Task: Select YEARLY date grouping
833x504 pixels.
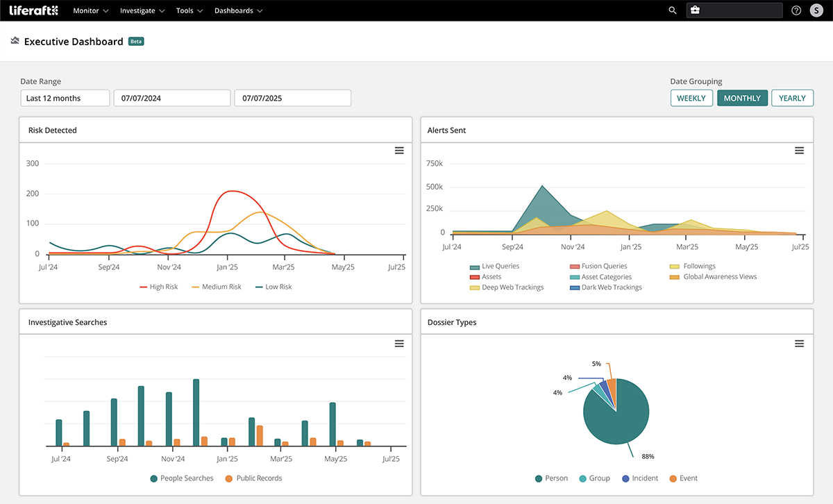Action: [x=792, y=98]
